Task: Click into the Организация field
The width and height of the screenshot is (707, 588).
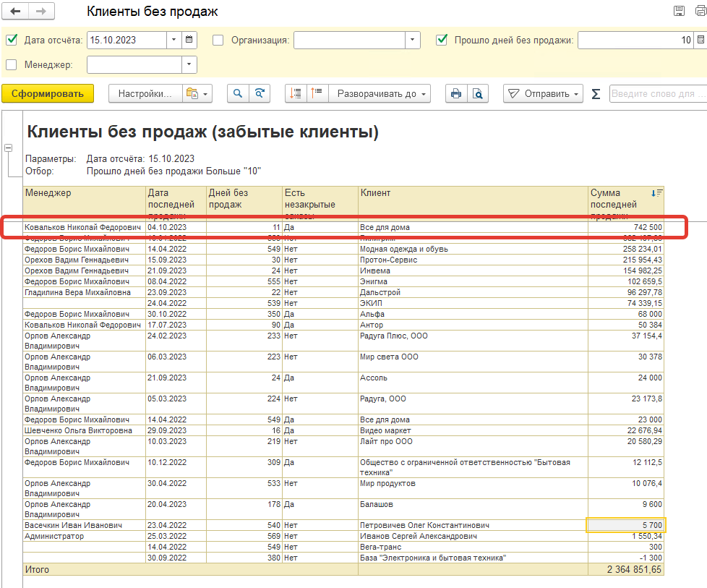Action: (349, 40)
